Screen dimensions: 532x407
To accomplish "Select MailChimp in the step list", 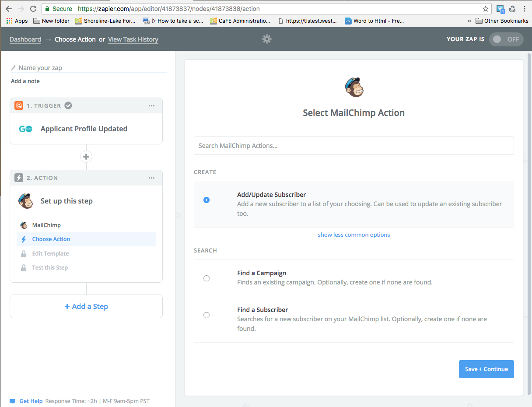I will click(86, 225).
